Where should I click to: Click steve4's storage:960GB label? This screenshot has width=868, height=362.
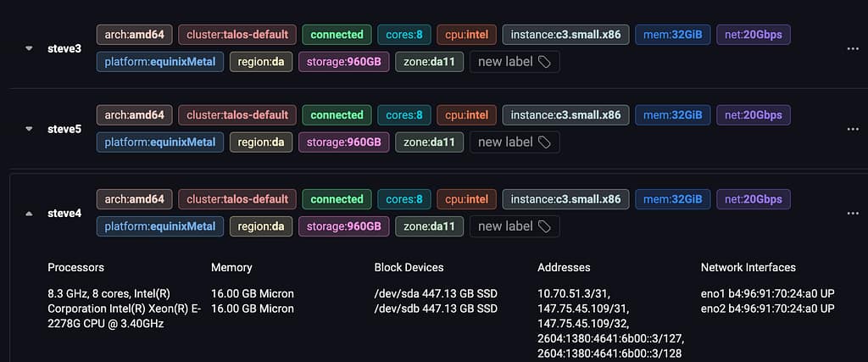pos(343,226)
